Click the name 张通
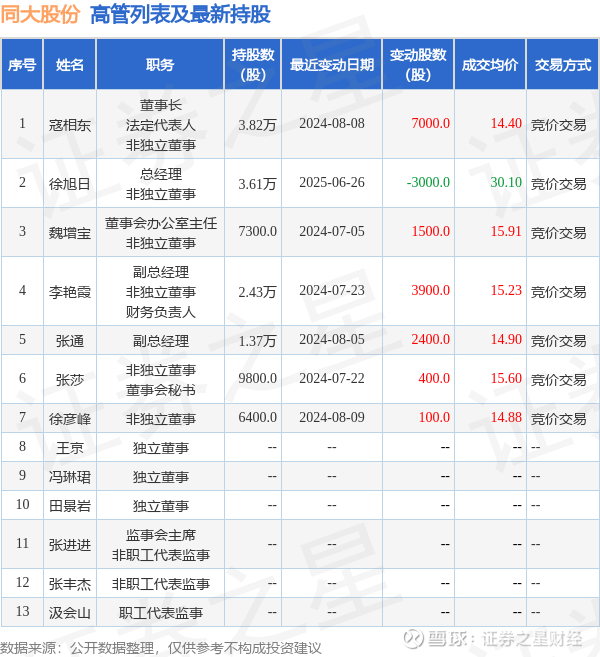 tap(70, 341)
